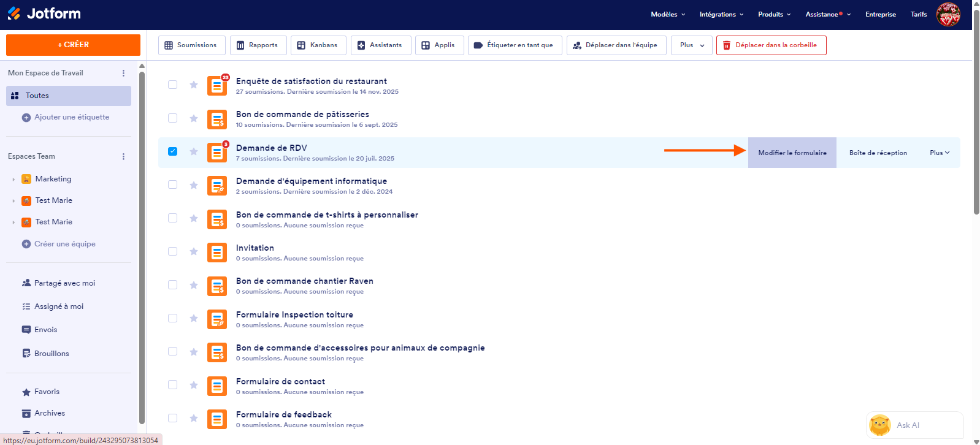This screenshot has height=445, width=980.
Task: Open the Envois section
Action: (x=40, y=330)
